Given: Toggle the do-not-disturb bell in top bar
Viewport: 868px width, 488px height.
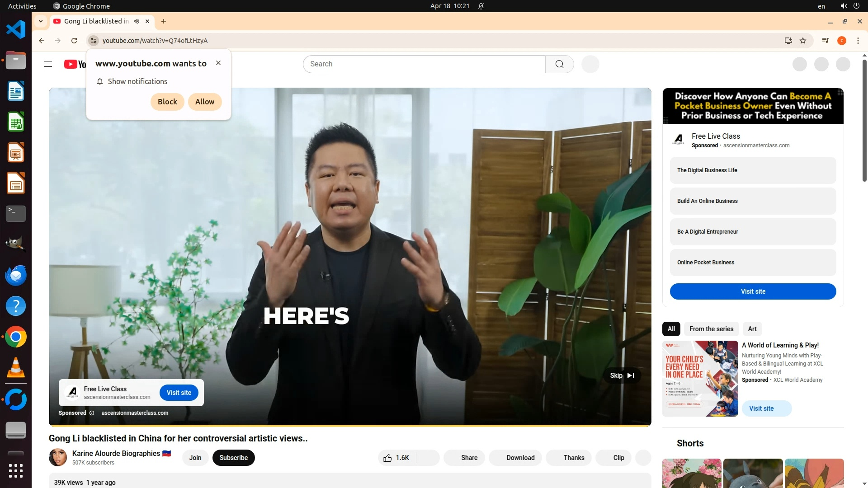Looking at the screenshot, I should (x=481, y=6).
